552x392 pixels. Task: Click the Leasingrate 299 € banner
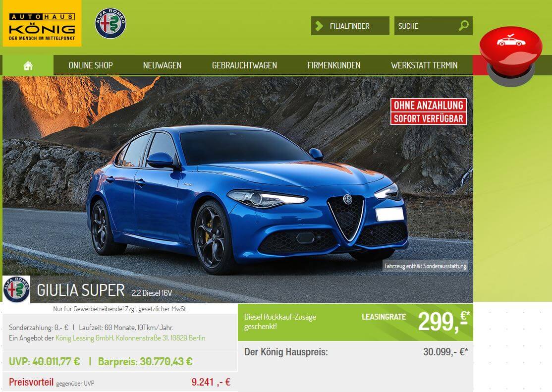[x=356, y=322]
